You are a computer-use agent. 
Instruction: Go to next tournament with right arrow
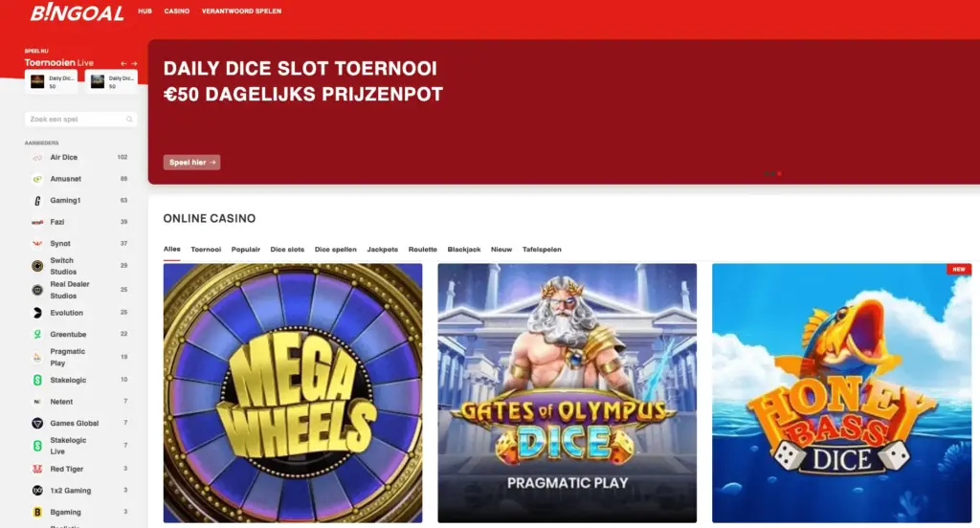(x=134, y=63)
